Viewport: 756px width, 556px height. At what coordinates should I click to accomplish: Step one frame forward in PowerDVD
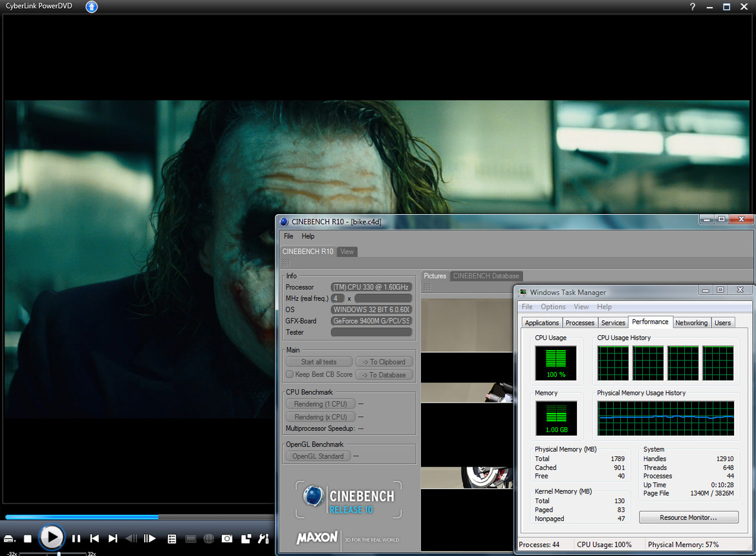point(149,539)
